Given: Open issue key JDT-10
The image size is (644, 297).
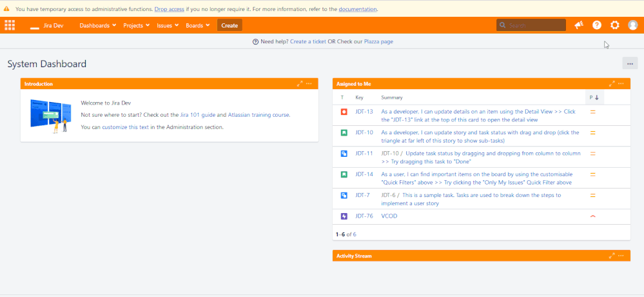Looking at the screenshot, I should (x=364, y=132).
